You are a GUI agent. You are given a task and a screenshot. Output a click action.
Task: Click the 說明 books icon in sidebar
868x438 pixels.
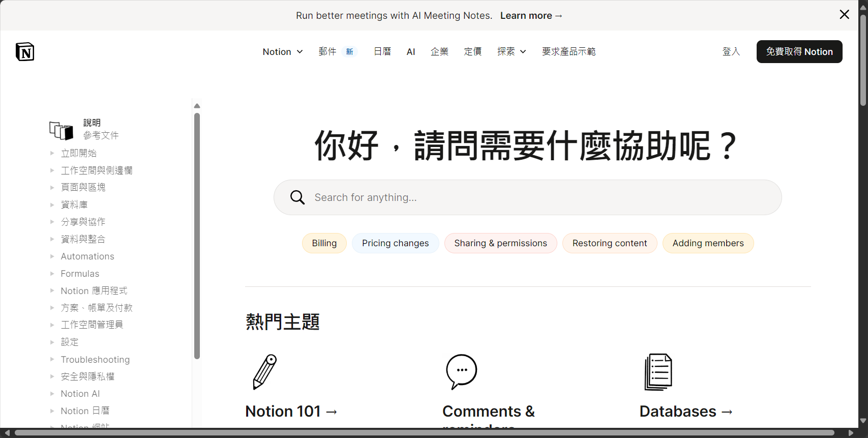(62, 130)
